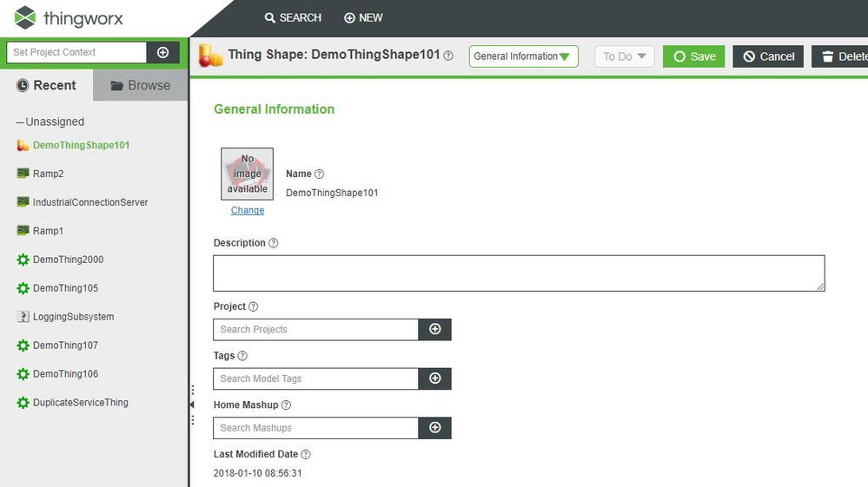Click the Last Modified Date help icon

pos(306,454)
